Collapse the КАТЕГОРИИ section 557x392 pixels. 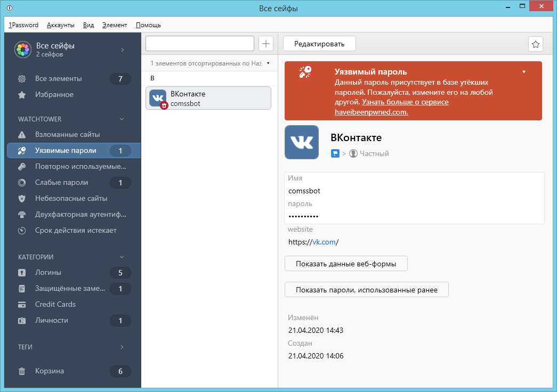coord(122,257)
